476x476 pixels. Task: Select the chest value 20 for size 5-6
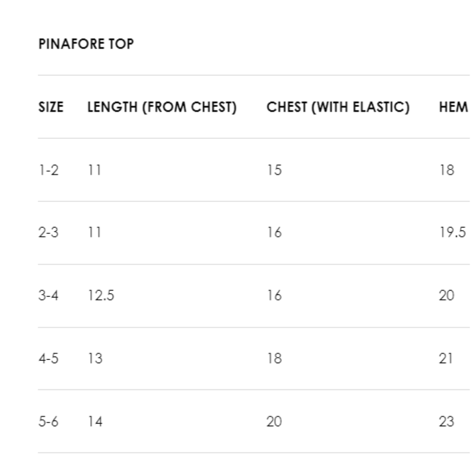274,422
